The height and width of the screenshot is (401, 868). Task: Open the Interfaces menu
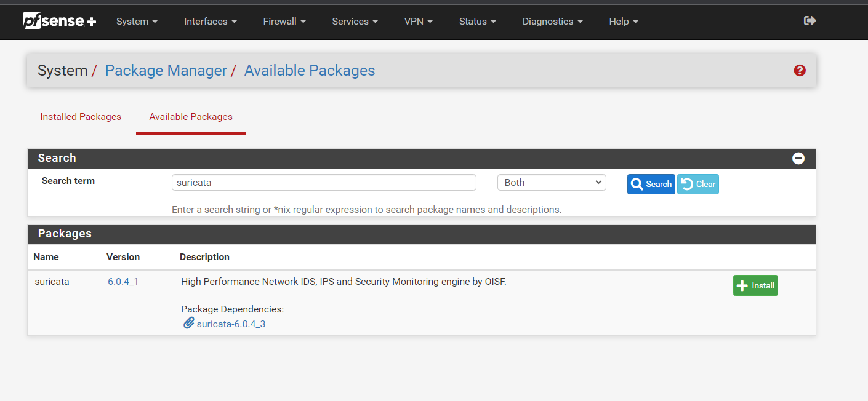(x=210, y=21)
